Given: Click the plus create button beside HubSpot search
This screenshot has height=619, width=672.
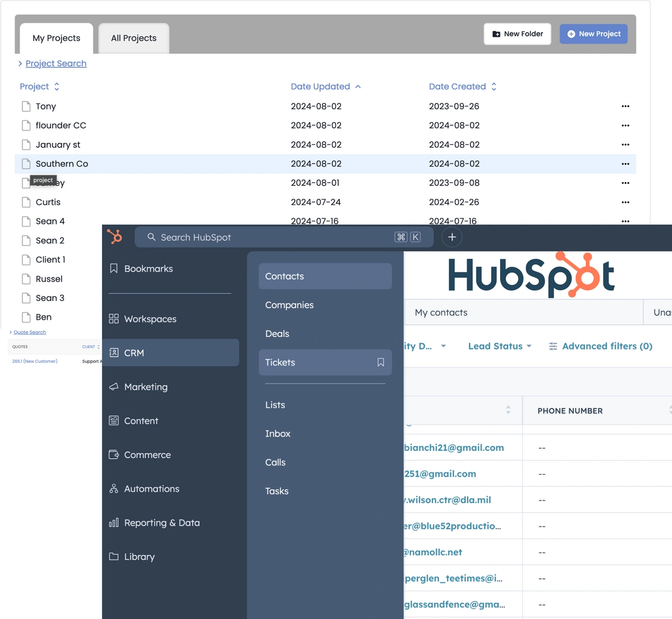Looking at the screenshot, I should 452,237.
